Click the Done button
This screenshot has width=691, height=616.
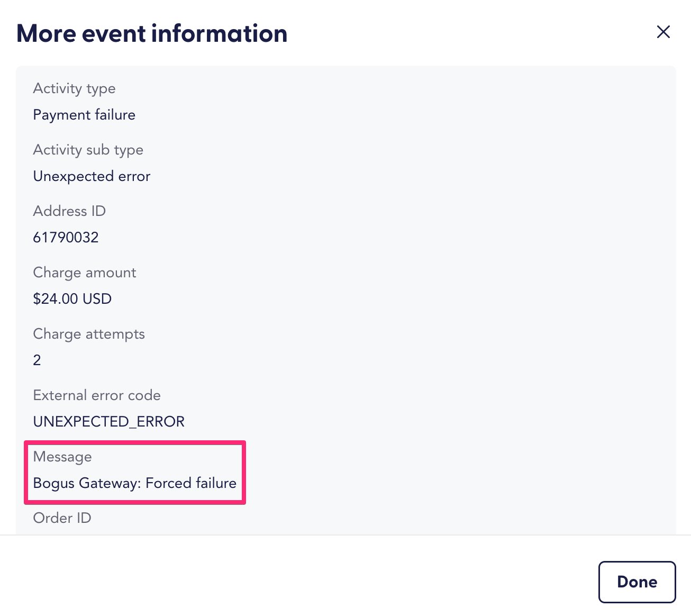pos(637,582)
